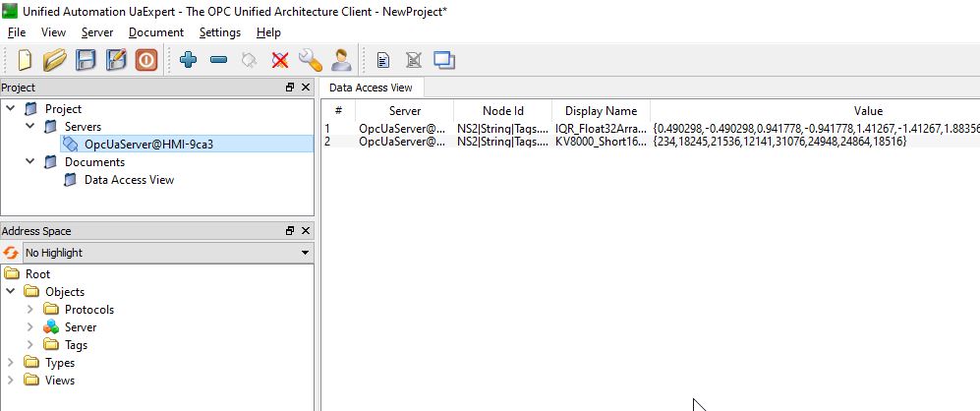Select OpcUaServer@HMI-9ca3 in Project tree
Viewport: 980px width, 411px height.
148,145
